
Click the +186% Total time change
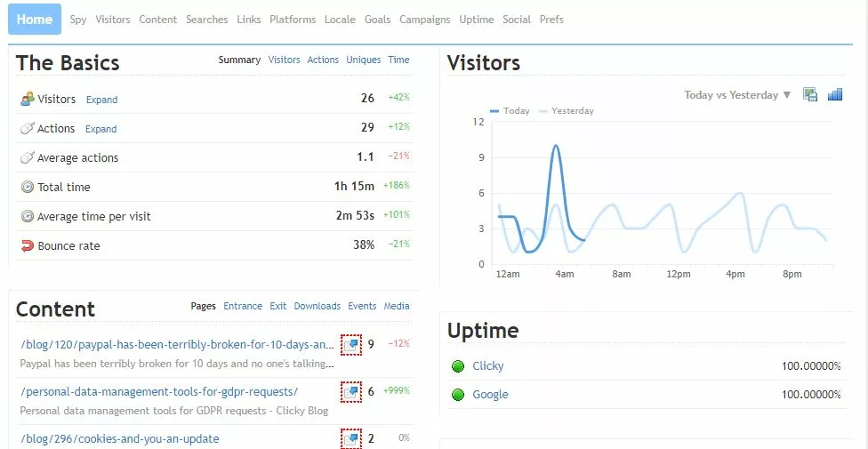point(397,186)
